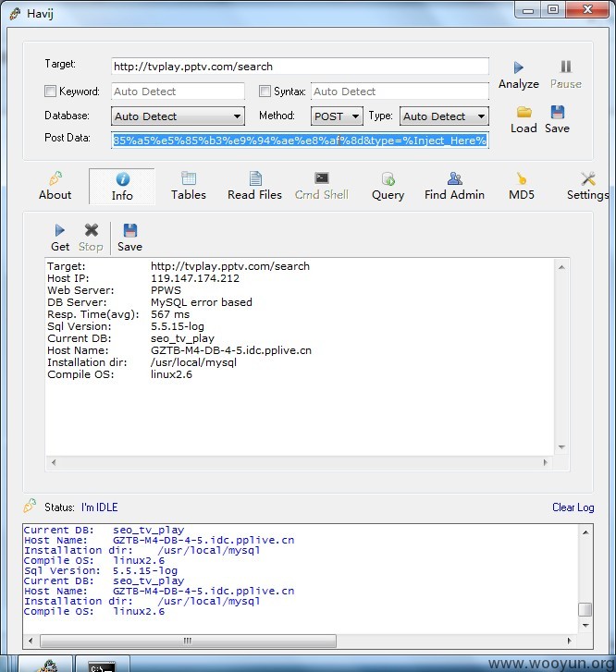The width and height of the screenshot is (616, 672).
Task: Click the top Save floppy icon
Action: pos(557,112)
